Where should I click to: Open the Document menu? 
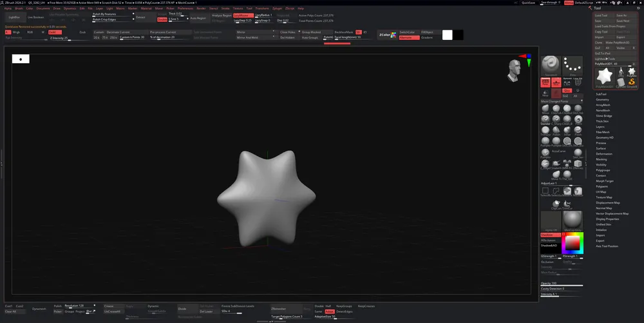point(43,8)
